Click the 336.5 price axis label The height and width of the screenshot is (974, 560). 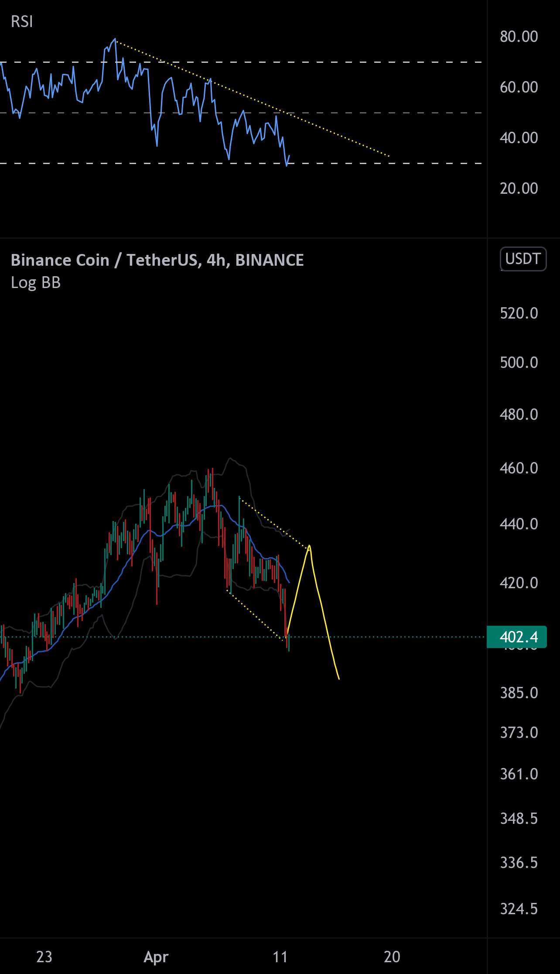coord(519,863)
